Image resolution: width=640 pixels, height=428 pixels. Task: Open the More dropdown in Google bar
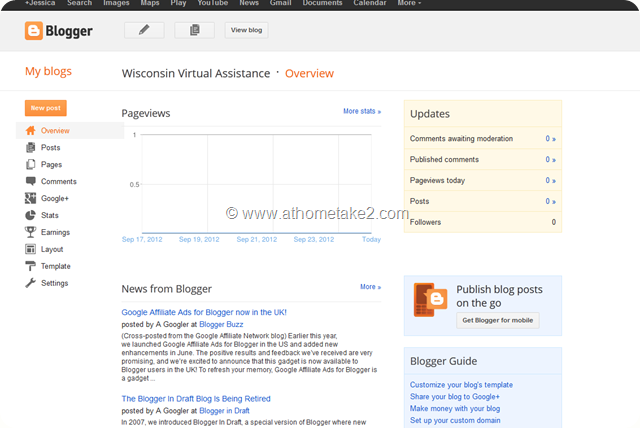(409, 3)
